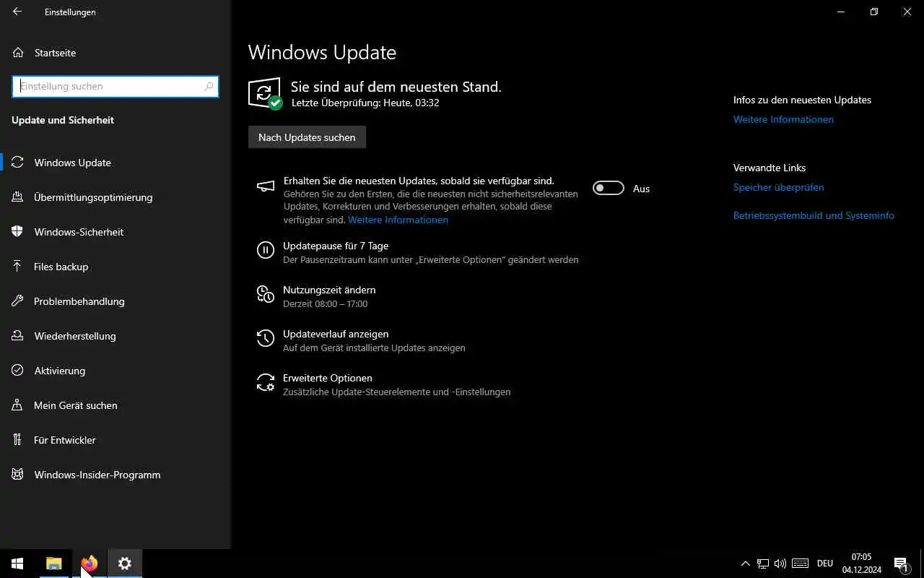Image resolution: width=924 pixels, height=578 pixels.
Task: Go to Übermittlungsoptimierung section
Action: point(115,197)
